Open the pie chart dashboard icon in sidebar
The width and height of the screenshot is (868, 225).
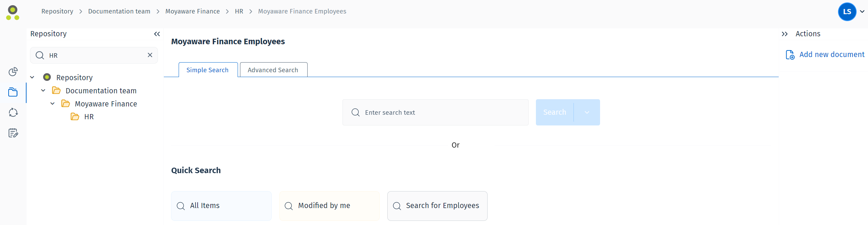(x=13, y=72)
